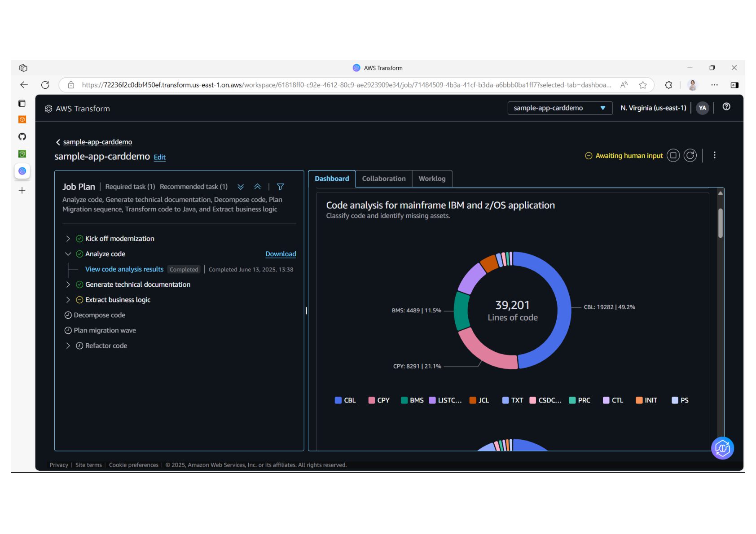Go back via sample-app-carddemo breadcrumb link

point(97,142)
